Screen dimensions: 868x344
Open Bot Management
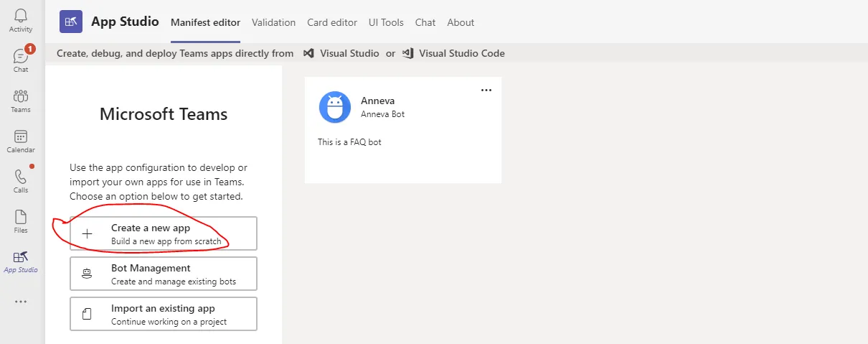164,274
